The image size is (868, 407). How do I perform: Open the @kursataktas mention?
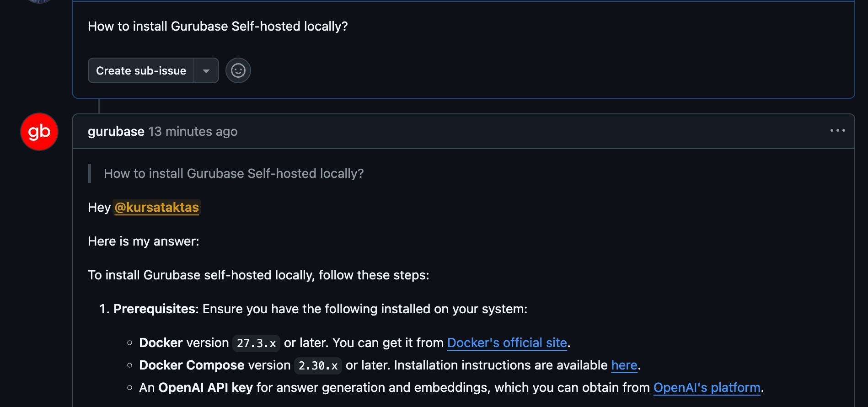(x=156, y=207)
